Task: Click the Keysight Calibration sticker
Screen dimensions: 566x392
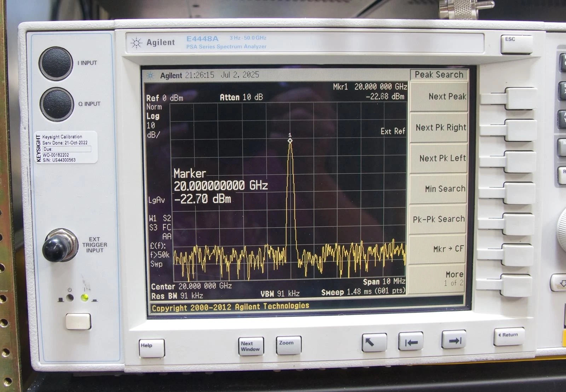Action: click(x=66, y=148)
